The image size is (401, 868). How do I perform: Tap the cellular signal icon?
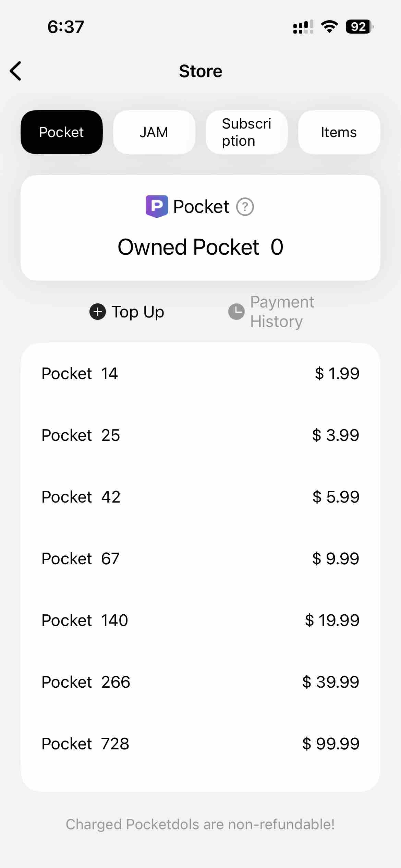click(x=303, y=27)
